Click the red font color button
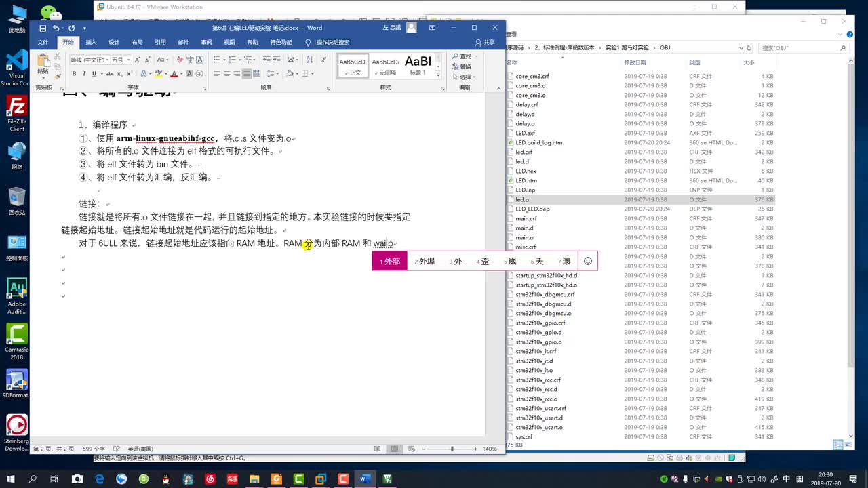The width and height of the screenshot is (868, 488). pos(174,73)
